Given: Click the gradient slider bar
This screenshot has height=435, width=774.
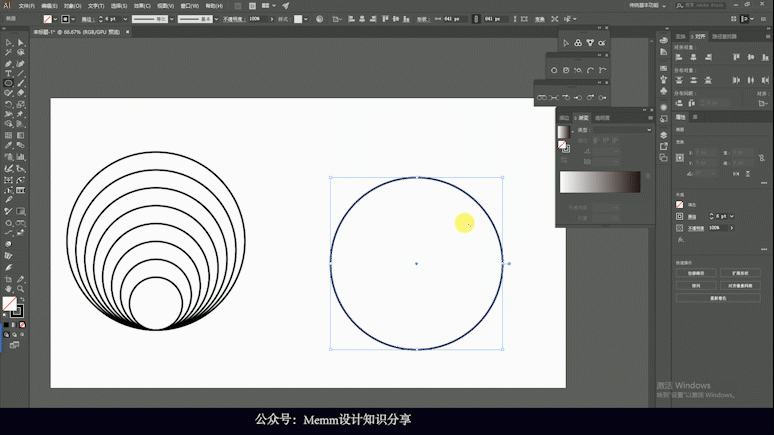Looking at the screenshot, I should coord(600,182).
